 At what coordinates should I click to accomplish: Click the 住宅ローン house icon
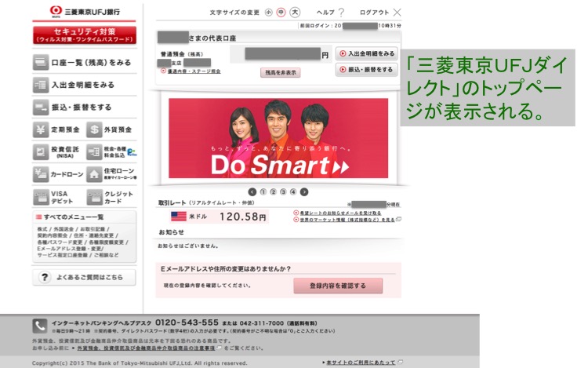94,174
